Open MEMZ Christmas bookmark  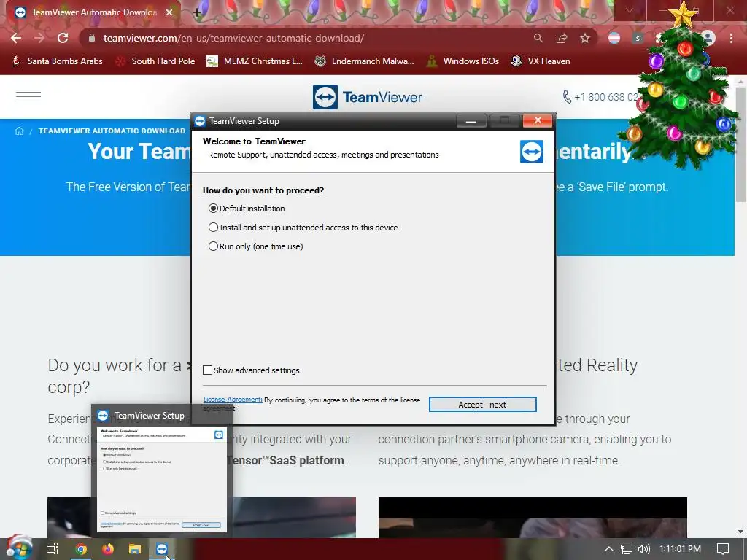point(255,61)
